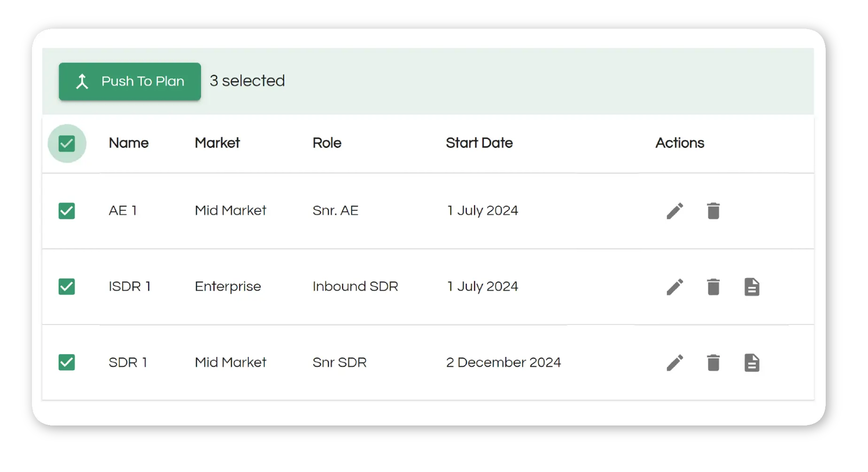This screenshot has height=472, width=868.
Task: Sort by the Name column
Action: [x=129, y=143]
